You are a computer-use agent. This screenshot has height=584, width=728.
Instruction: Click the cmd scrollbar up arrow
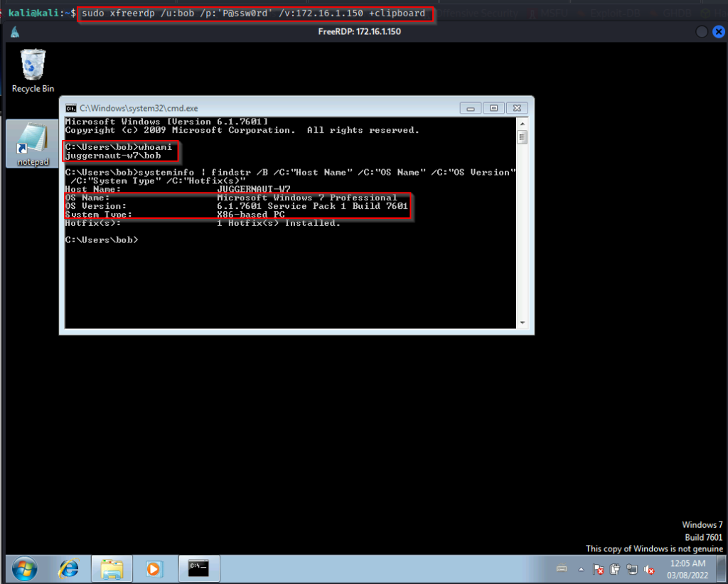click(522, 122)
